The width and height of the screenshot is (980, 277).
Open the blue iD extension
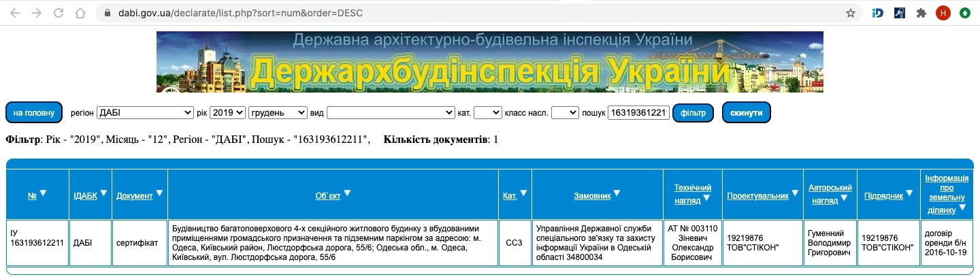click(x=878, y=13)
